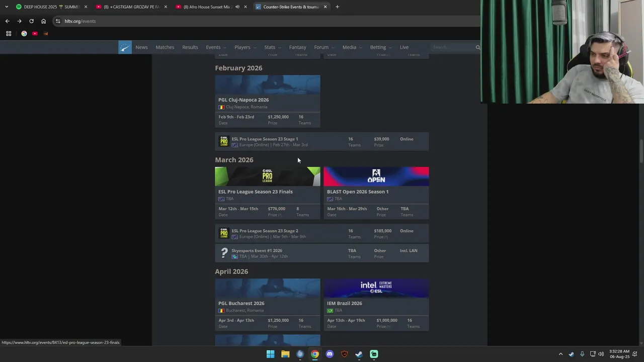Open the ESL Pro League Season 23 Stage 1 logo
The height and width of the screenshot is (362, 644).
[224, 142]
